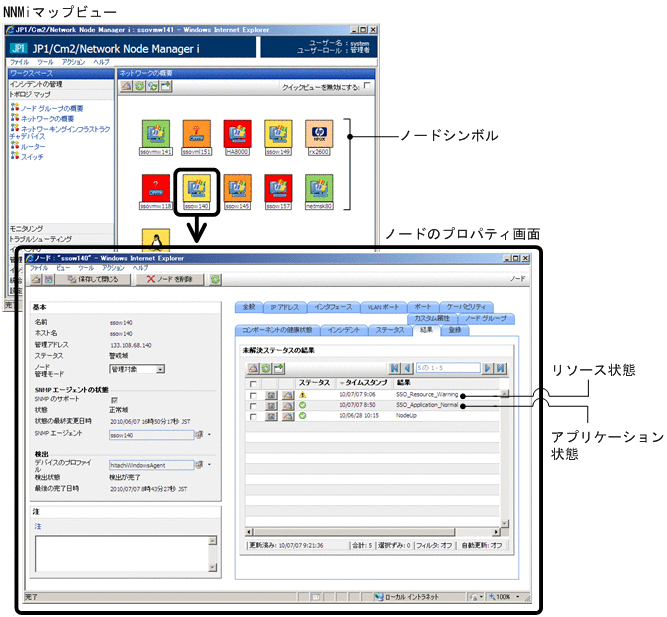The image size is (667, 617).
Task: Sort by タイムスタンプ column header
Action: tap(366, 383)
